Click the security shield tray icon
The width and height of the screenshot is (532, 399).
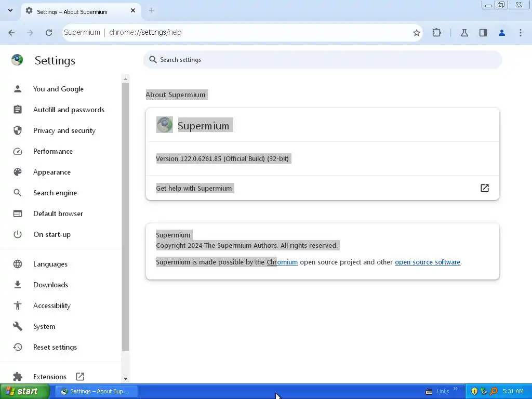point(474,392)
